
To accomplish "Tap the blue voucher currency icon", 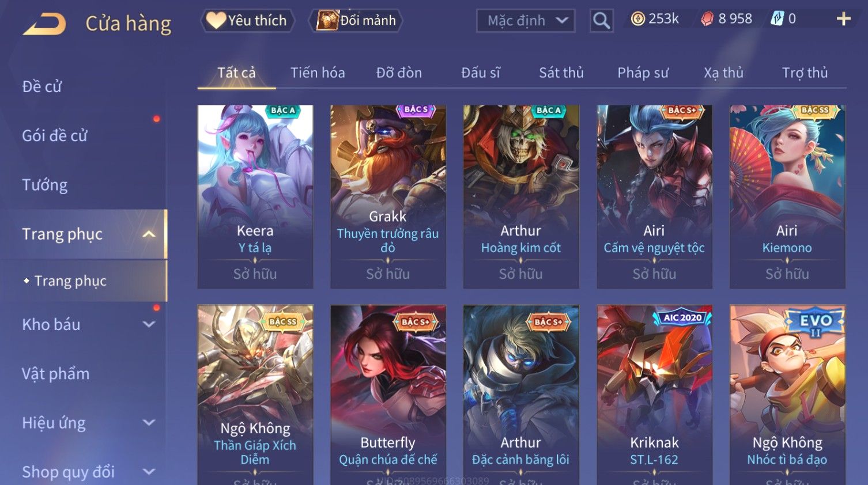I will pos(778,19).
